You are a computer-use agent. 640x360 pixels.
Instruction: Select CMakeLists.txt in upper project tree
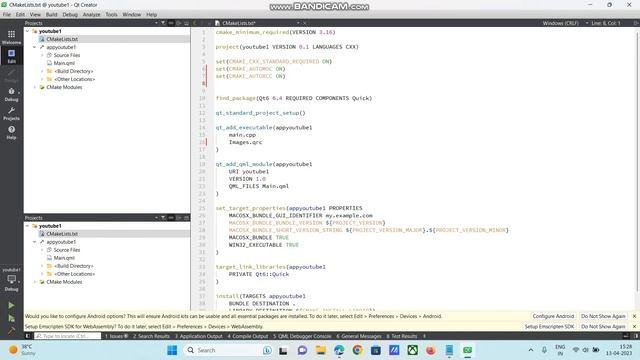(62, 39)
